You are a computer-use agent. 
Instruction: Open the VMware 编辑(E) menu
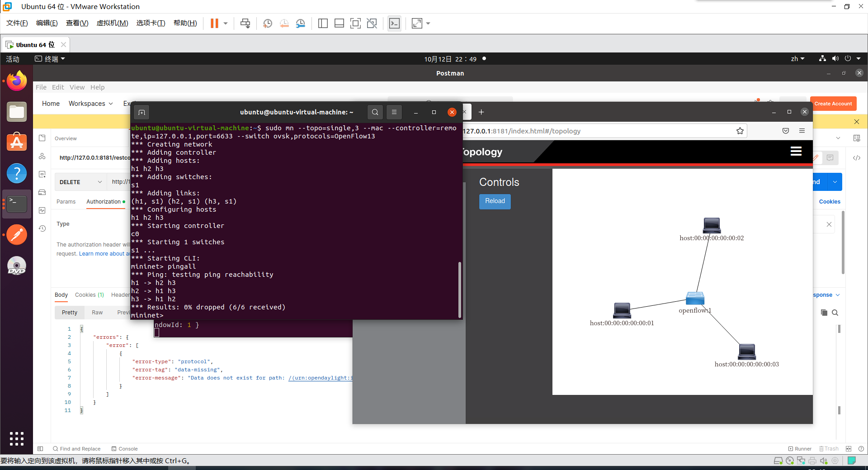point(47,23)
